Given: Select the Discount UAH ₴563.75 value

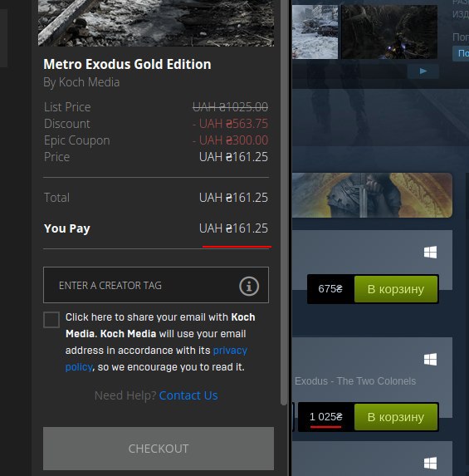Looking at the screenshot, I should click(231, 124).
